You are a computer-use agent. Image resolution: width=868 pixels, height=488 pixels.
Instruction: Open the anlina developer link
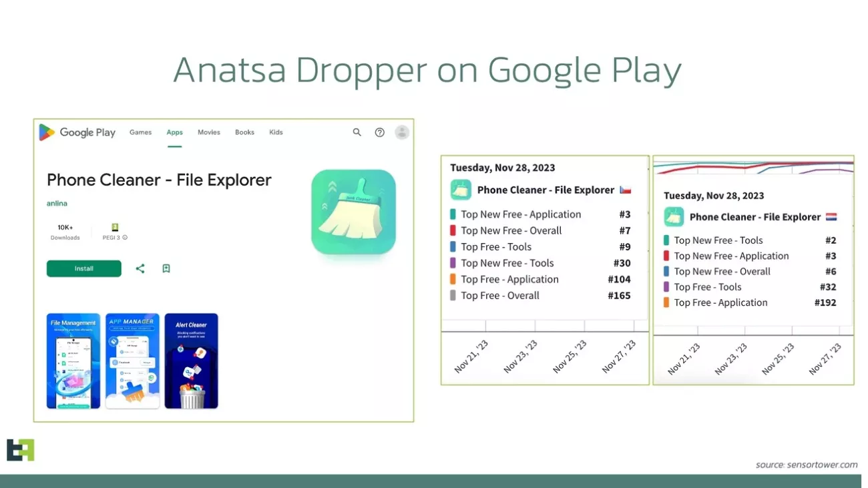pyautogui.click(x=57, y=203)
